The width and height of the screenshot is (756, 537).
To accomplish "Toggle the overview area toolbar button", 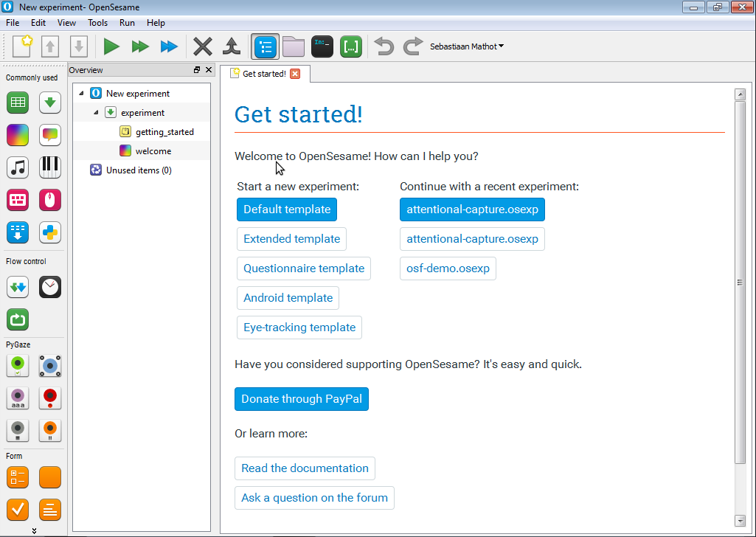I will (x=266, y=46).
